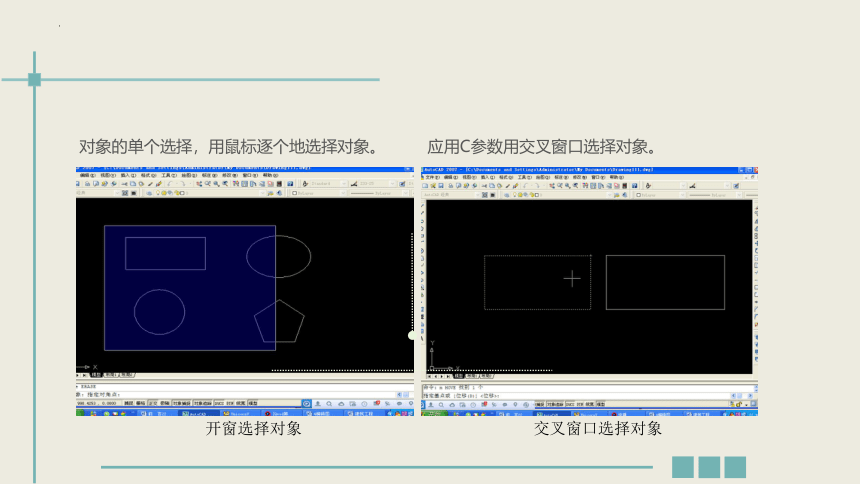Click the solid rectangle in right drawing area
860x484 pixels.
click(665, 283)
